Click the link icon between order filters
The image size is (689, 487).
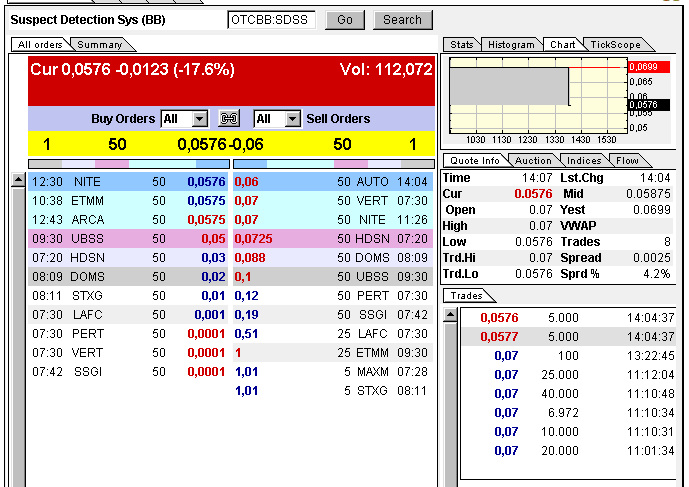(x=230, y=119)
